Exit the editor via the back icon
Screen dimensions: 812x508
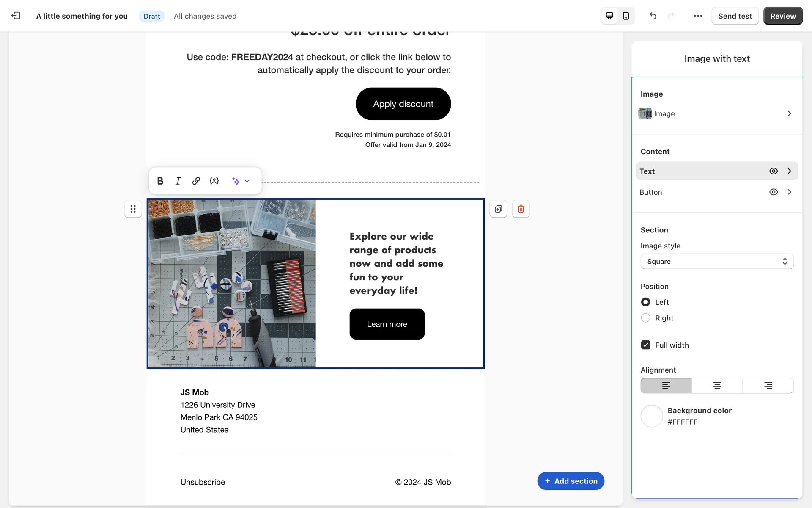[16, 16]
